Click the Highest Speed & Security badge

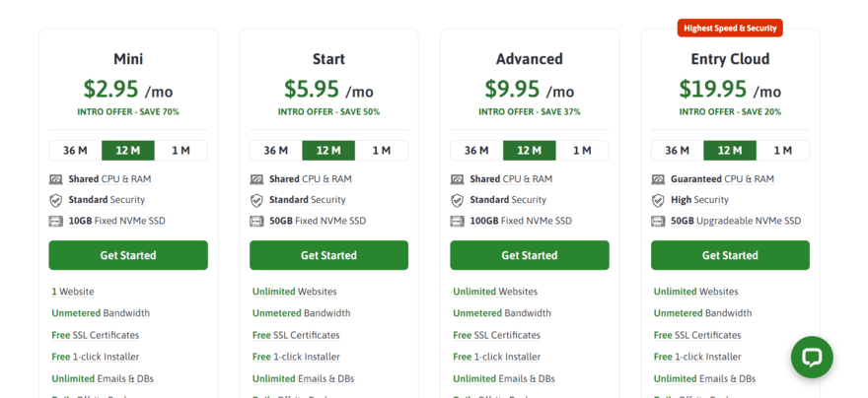pyautogui.click(x=730, y=28)
